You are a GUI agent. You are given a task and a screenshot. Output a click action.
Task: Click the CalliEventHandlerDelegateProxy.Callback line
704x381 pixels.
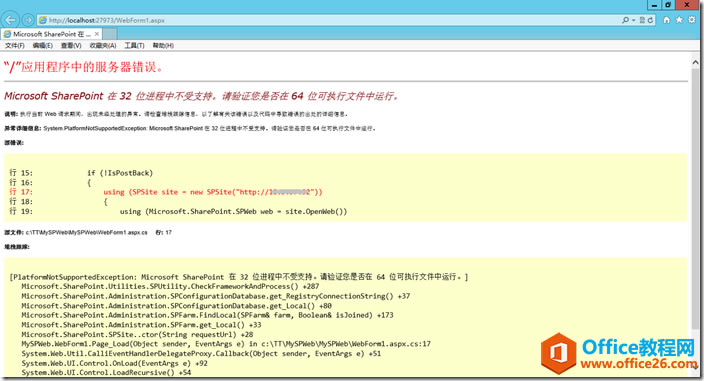201,354
